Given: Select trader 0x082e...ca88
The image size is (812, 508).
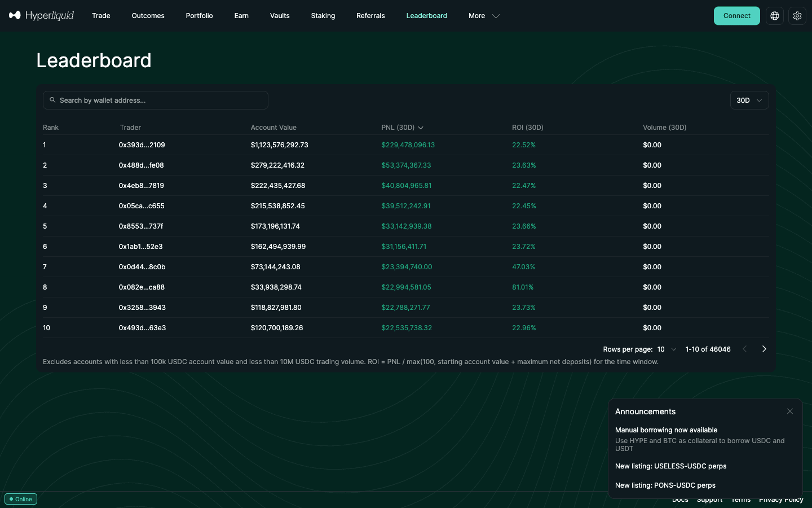Looking at the screenshot, I should click(142, 287).
